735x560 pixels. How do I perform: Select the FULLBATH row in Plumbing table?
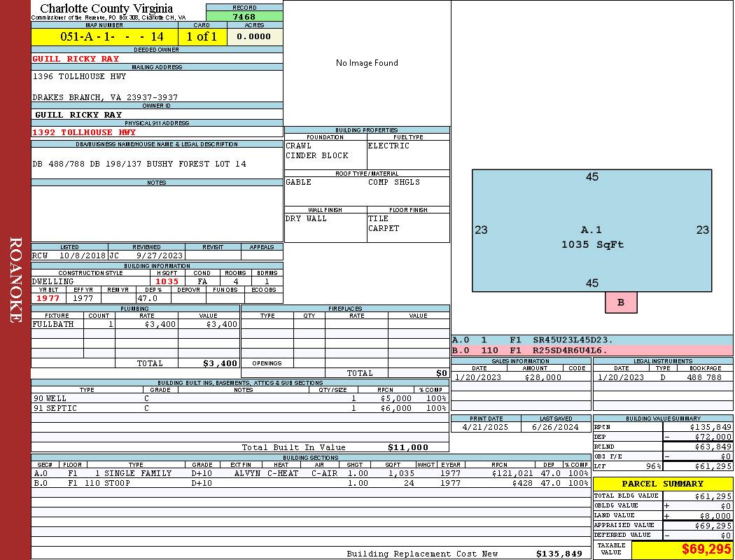(135, 325)
